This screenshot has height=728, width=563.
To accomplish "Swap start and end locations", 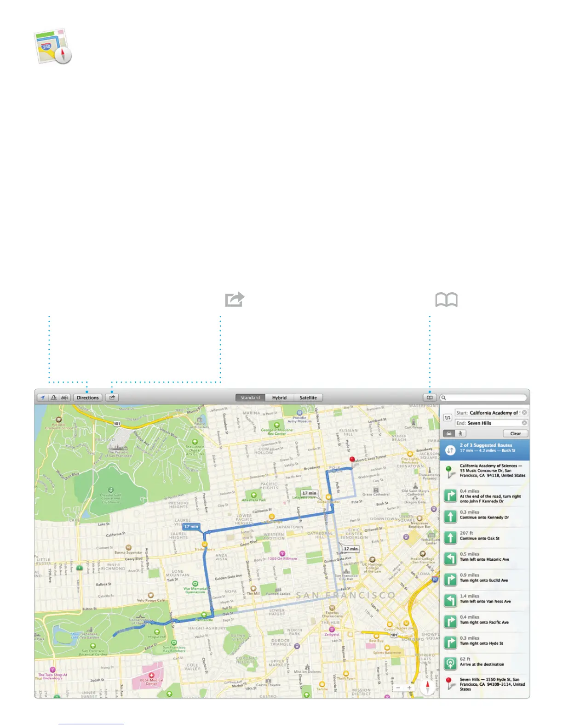I will coord(448,418).
